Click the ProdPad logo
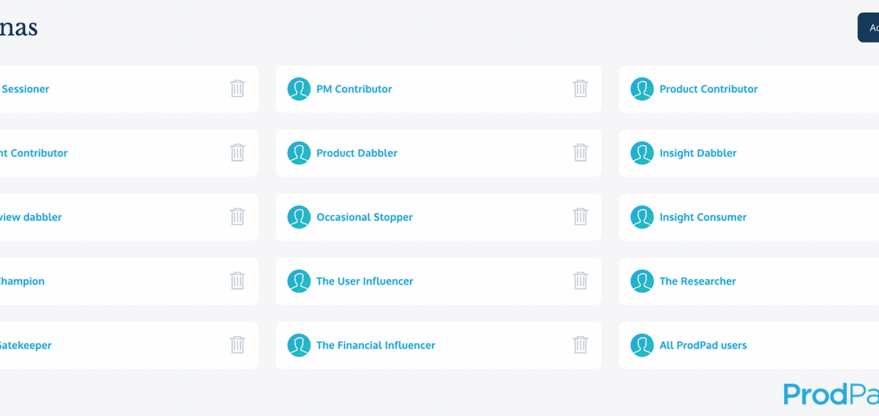 [x=831, y=394]
